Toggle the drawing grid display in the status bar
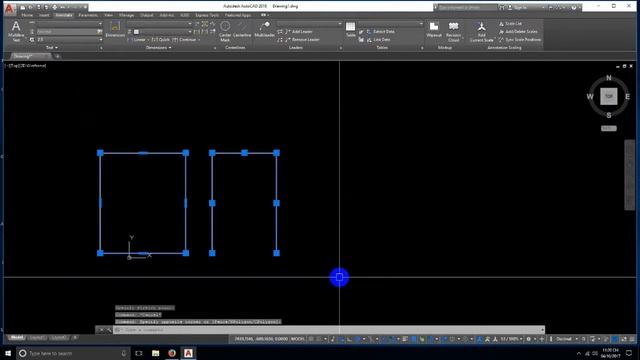Image resolution: width=640 pixels, height=360 pixels. pyautogui.click(x=311, y=339)
